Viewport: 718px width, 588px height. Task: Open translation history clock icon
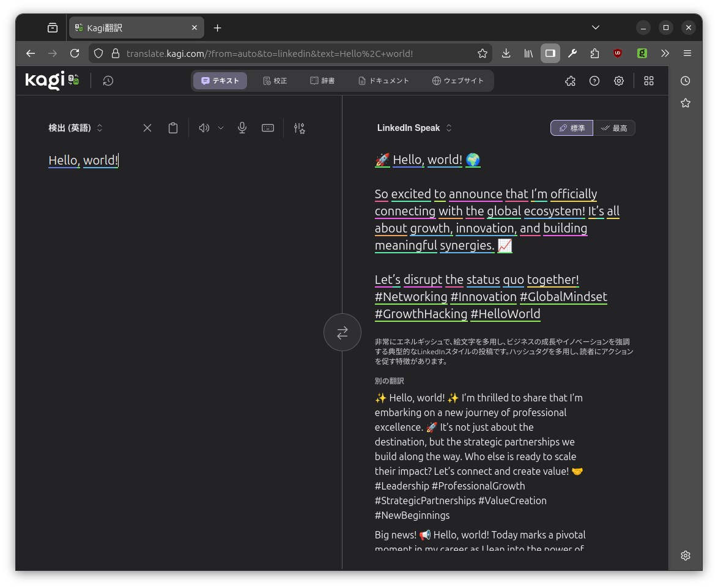click(x=108, y=81)
